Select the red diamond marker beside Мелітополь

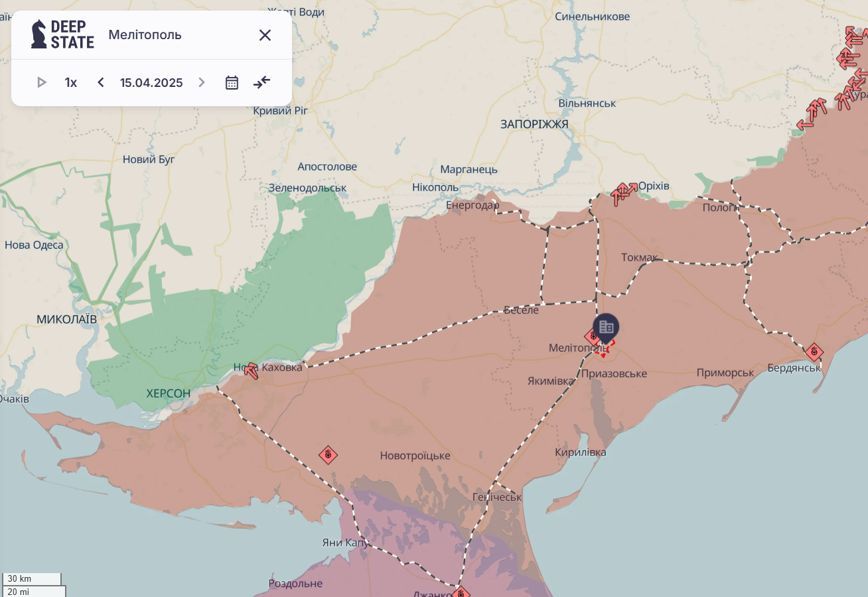tap(593, 336)
